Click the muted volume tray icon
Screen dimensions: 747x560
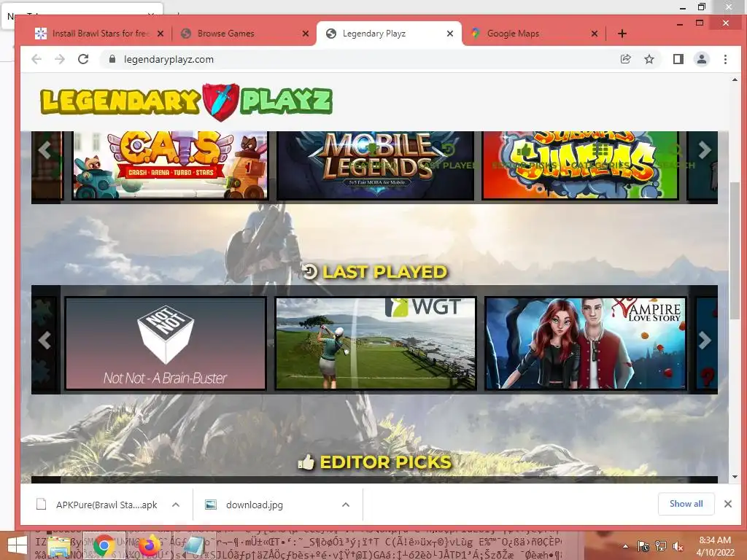678,546
